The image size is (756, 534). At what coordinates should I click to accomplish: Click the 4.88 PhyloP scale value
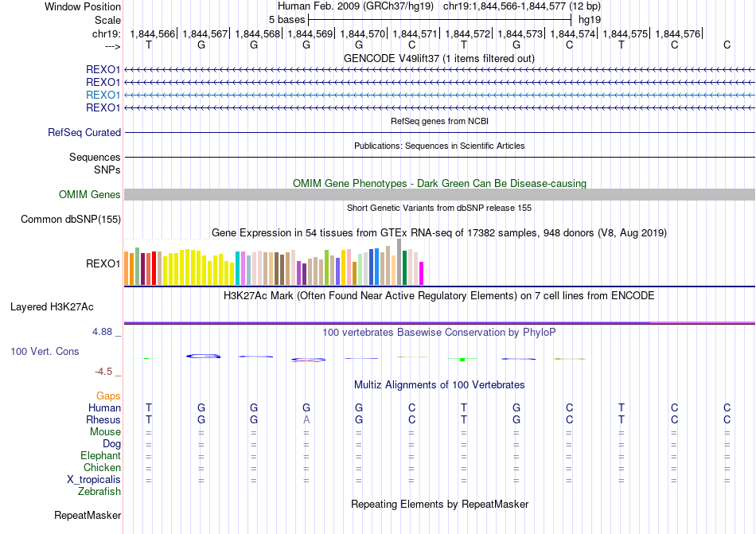(102, 332)
